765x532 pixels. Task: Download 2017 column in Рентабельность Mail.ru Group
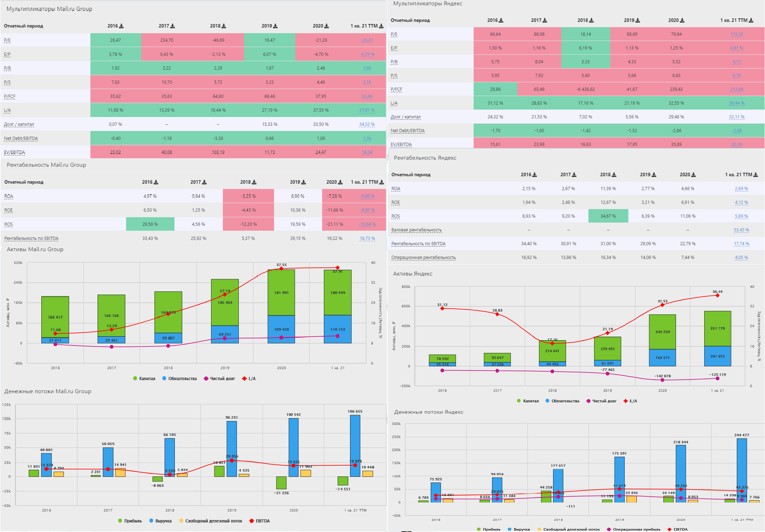[x=204, y=182]
